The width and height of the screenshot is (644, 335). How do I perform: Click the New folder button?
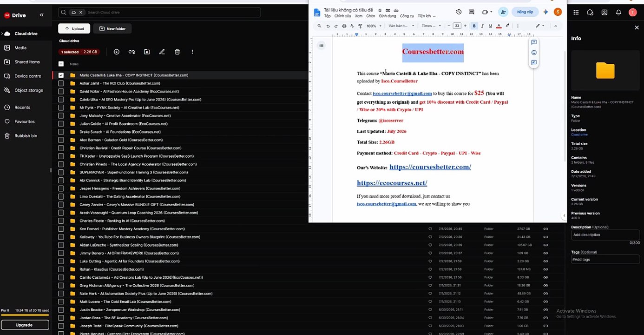pos(112,28)
